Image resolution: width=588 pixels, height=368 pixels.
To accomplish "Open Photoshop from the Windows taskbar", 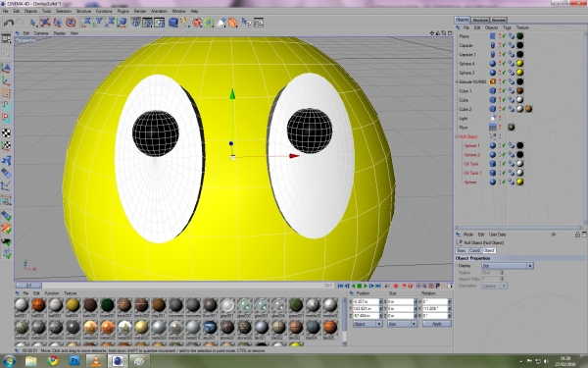I will pos(74,361).
